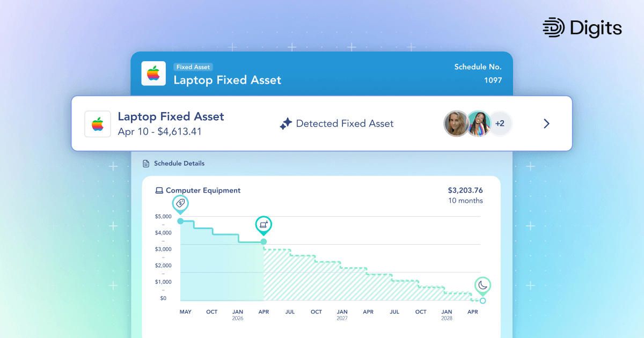Select the laptop marker at April 2026
The height and width of the screenshot is (338, 644).
click(264, 226)
